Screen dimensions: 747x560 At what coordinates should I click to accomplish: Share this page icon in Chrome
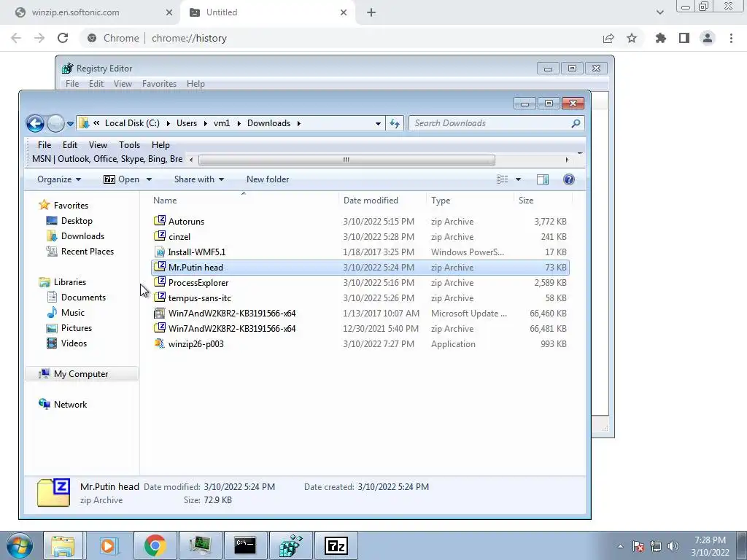coord(608,38)
